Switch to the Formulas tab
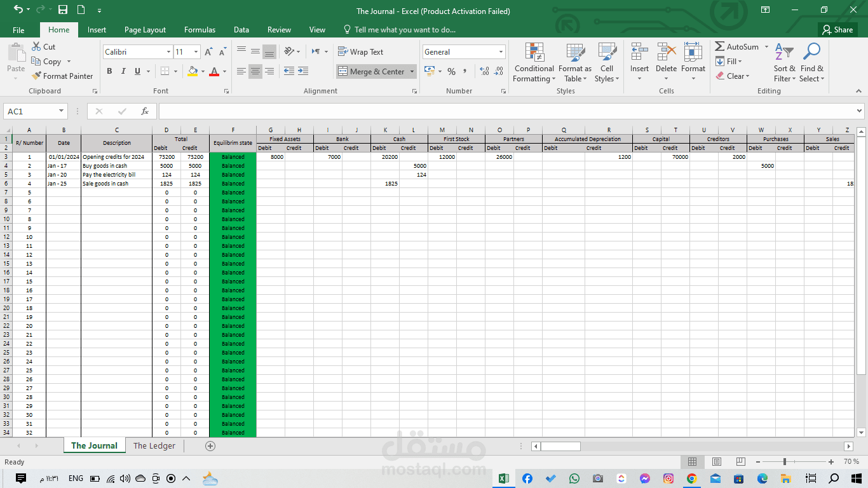The width and height of the screenshot is (868, 488). (x=200, y=30)
